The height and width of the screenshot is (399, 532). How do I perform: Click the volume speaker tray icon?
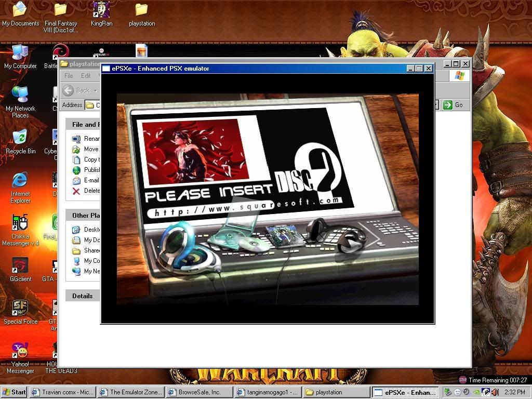click(495, 392)
